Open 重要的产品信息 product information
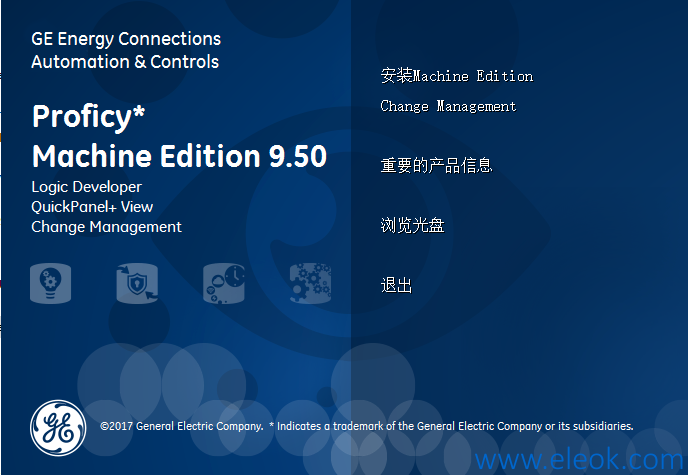This screenshot has width=688, height=475. [x=436, y=165]
